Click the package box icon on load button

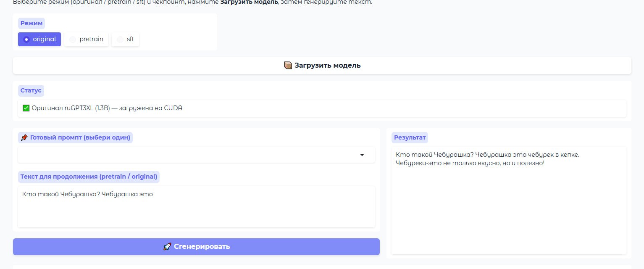(288, 66)
